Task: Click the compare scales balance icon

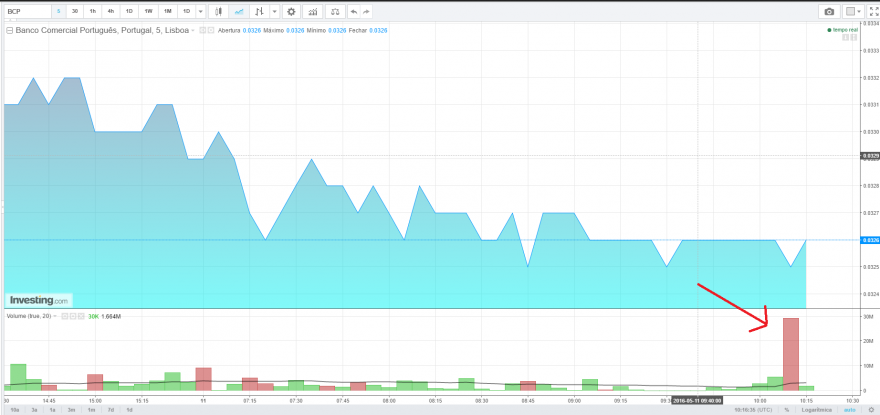Action: point(335,11)
